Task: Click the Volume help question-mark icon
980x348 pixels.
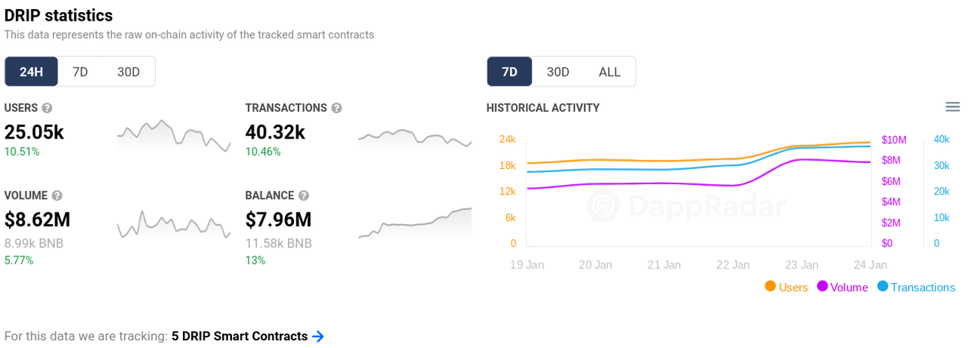Action: [x=57, y=195]
